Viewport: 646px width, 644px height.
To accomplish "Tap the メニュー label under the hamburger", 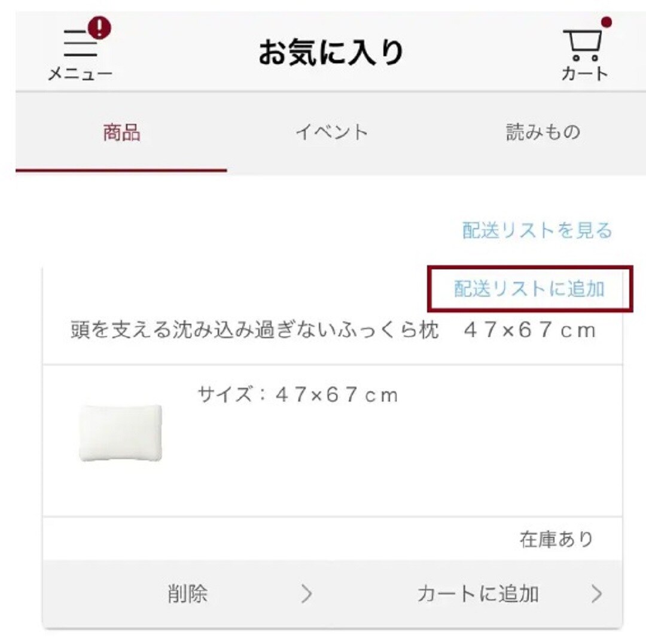I will (80, 74).
